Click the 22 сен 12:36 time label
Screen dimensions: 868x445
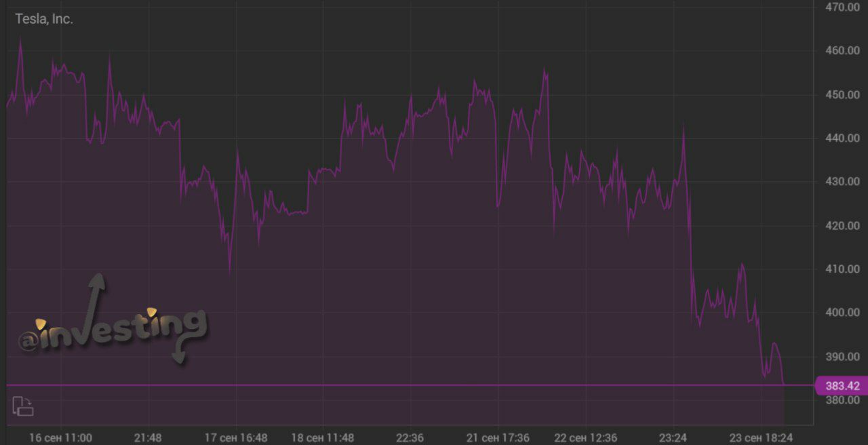pos(586,438)
